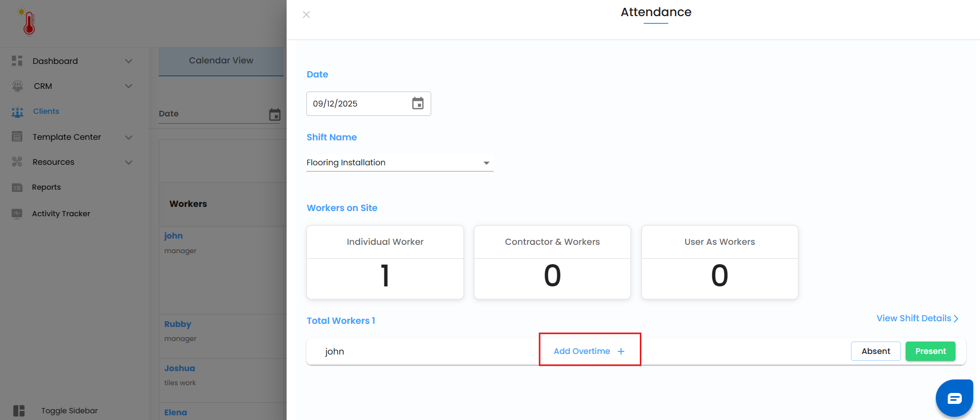Expand the CRM submenu chevron

(128, 86)
